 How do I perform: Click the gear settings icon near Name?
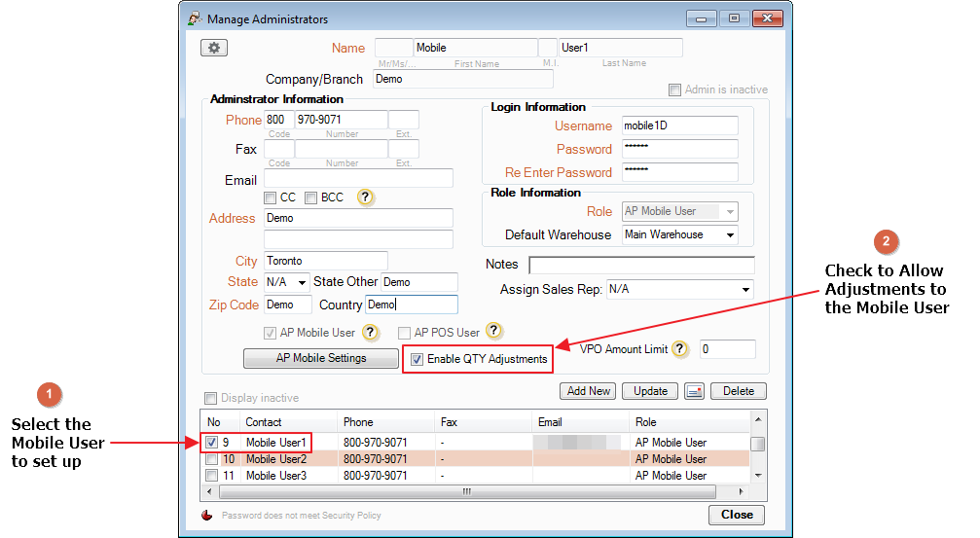(x=213, y=48)
